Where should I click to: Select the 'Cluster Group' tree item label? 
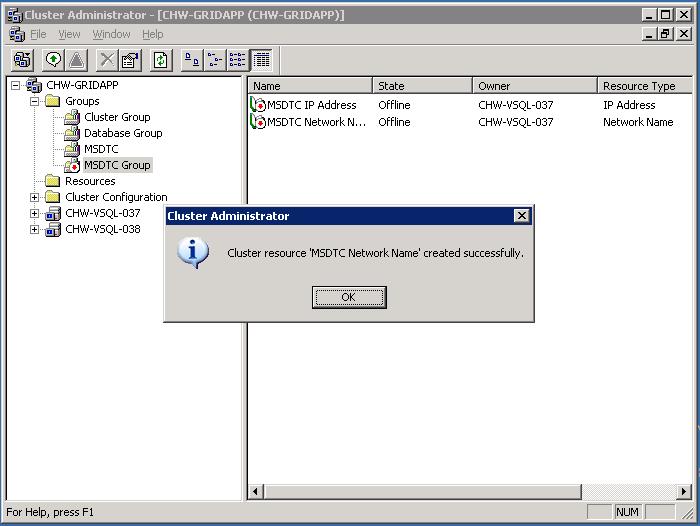[117, 117]
